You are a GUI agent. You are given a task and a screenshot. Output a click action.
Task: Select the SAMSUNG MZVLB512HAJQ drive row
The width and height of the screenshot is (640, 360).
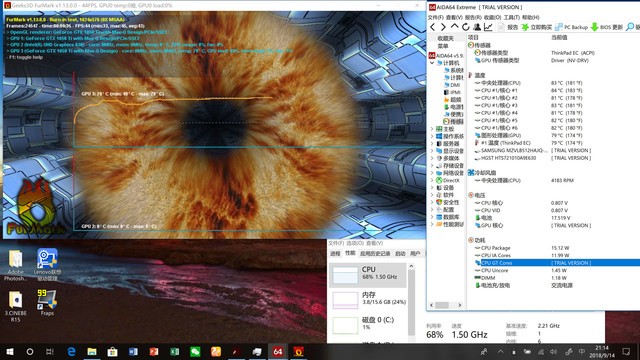[553, 150]
